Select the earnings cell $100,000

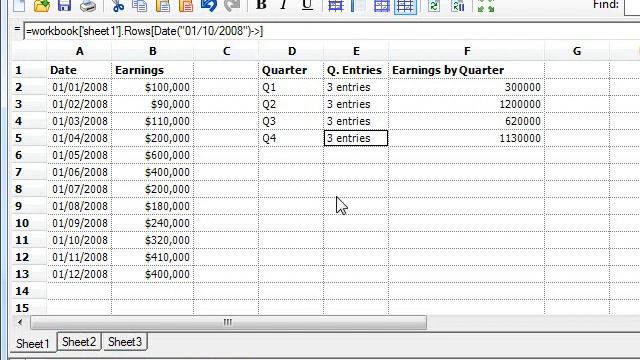coord(153,87)
